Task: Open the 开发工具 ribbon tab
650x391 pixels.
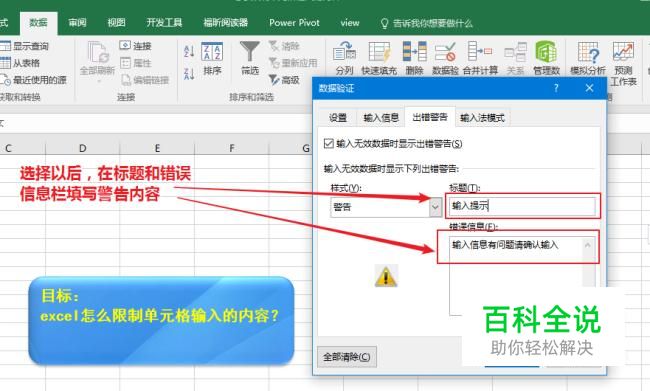Action: point(164,23)
